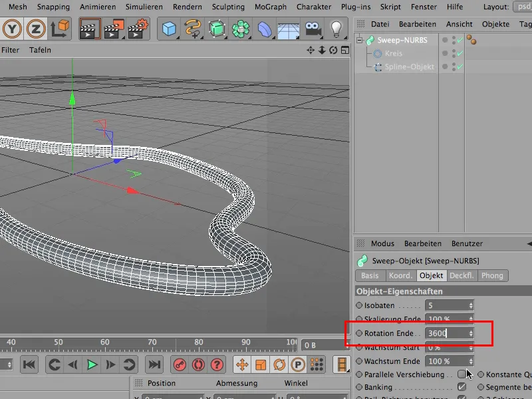Click the Rotation Ende animation circle
532x399 pixels.
359,333
